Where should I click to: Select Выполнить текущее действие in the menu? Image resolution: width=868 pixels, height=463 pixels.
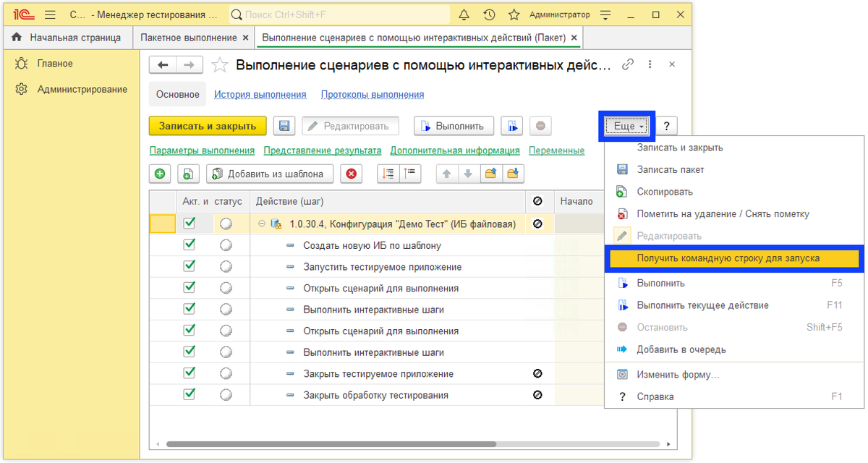pos(735,305)
